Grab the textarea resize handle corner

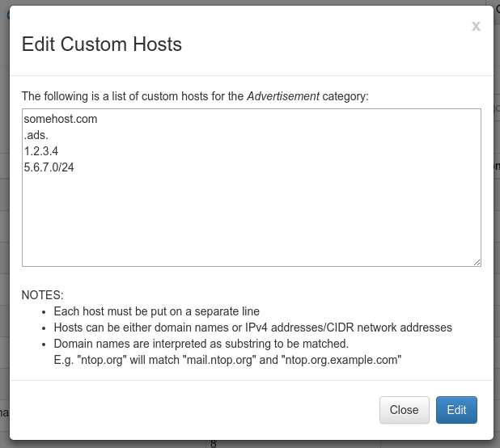pyautogui.click(x=477, y=262)
